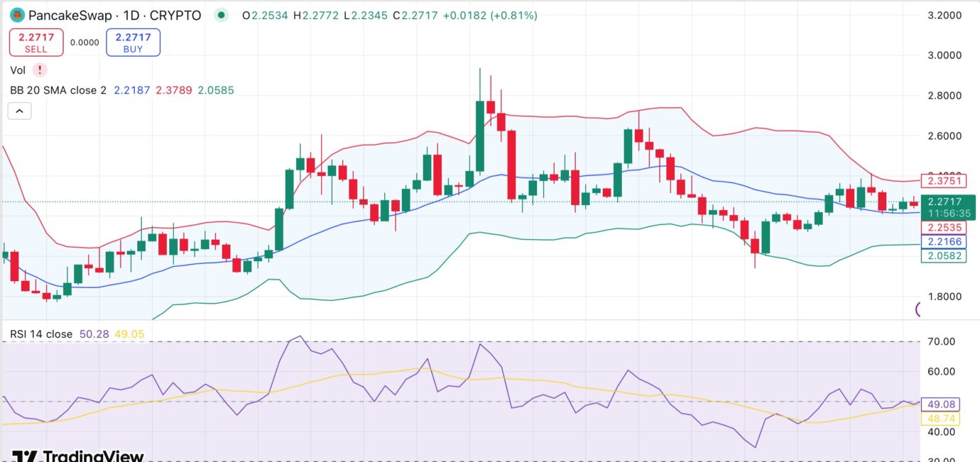Click the 0.0000 spread value
Viewport: 980px width, 462px height.
point(85,43)
